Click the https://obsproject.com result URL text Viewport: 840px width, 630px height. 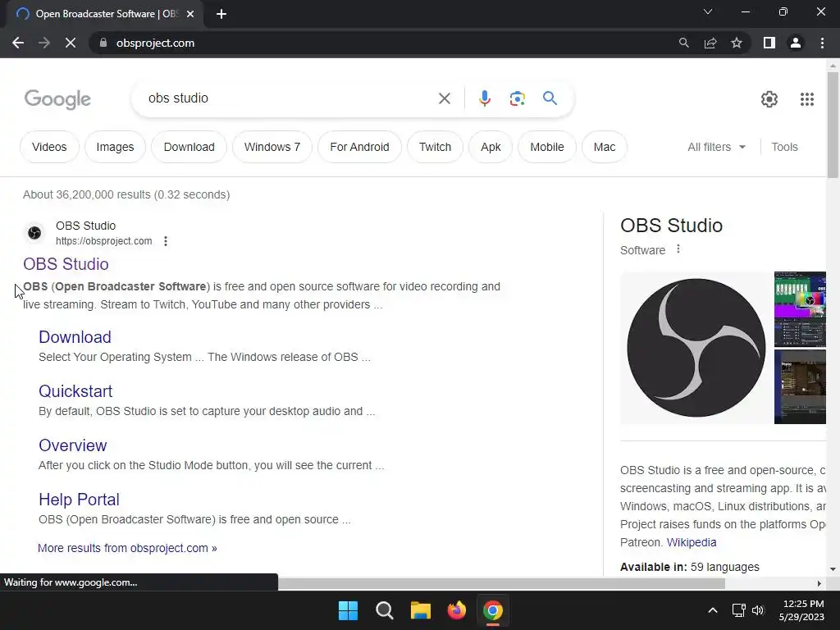[104, 241]
